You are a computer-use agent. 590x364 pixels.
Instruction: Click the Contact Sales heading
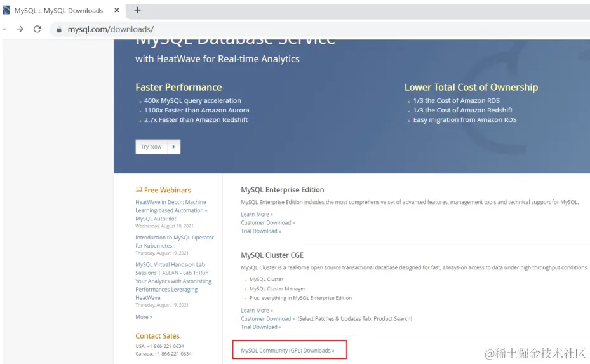tap(158, 336)
